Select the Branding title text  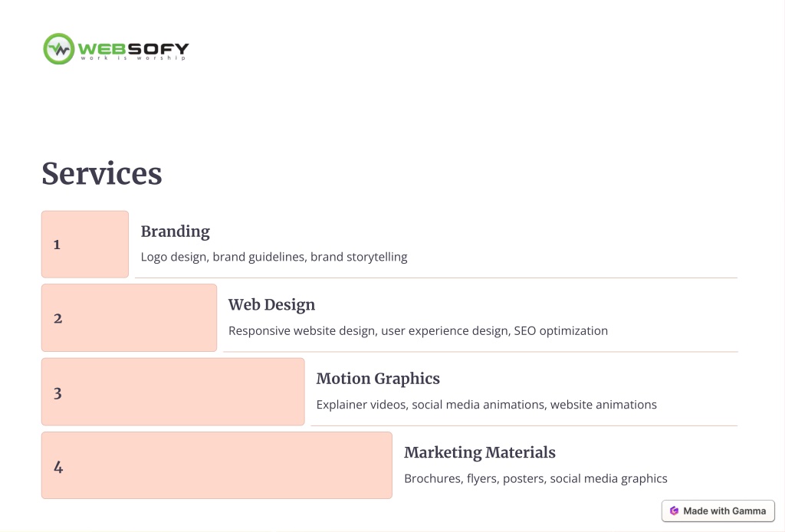[176, 232]
